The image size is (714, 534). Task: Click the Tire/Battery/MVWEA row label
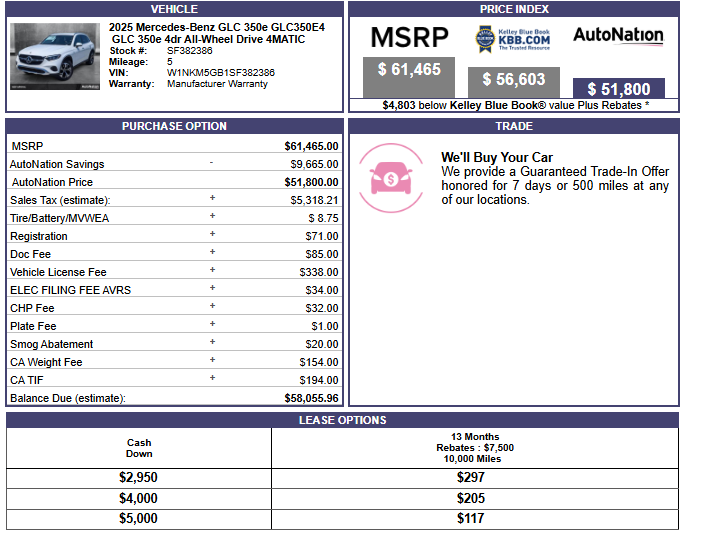(x=60, y=219)
